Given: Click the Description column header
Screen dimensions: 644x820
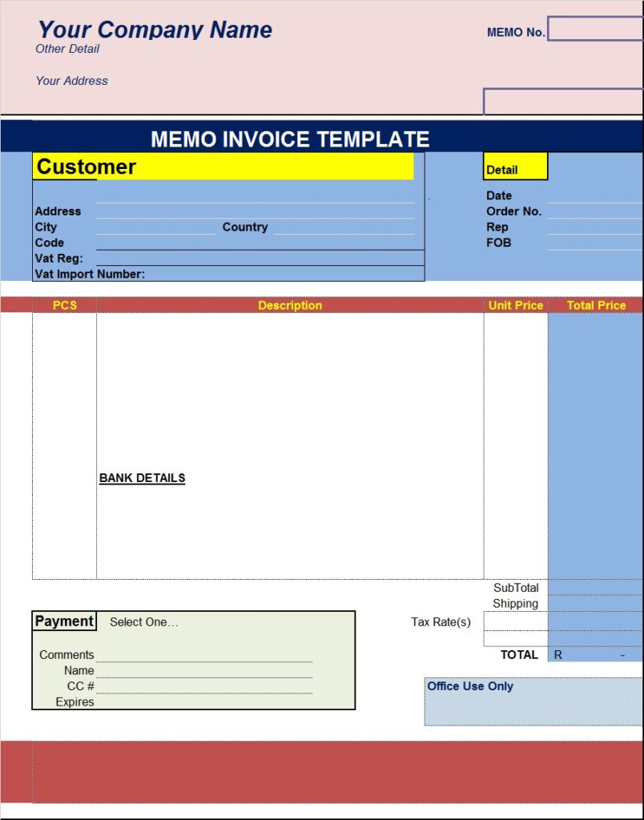Looking at the screenshot, I should point(290,305).
